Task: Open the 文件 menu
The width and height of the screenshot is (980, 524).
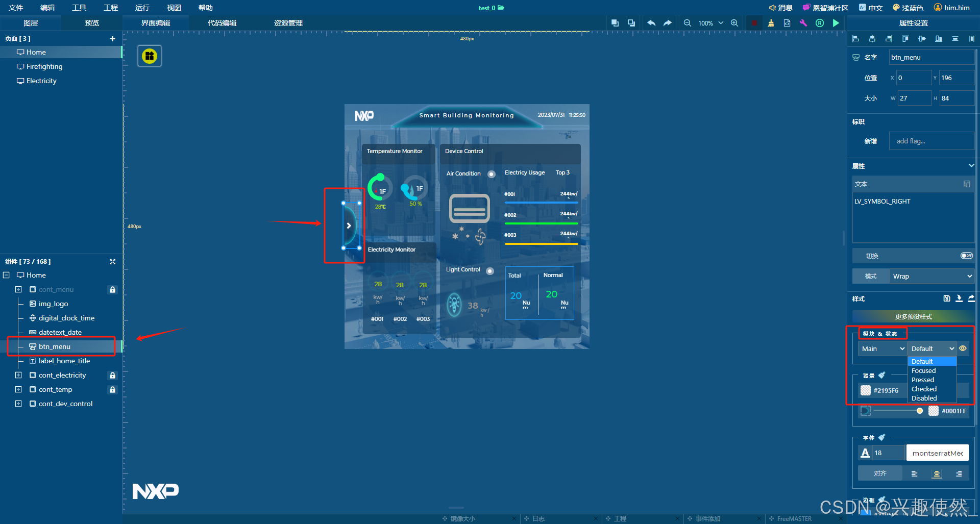Action: coord(16,8)
